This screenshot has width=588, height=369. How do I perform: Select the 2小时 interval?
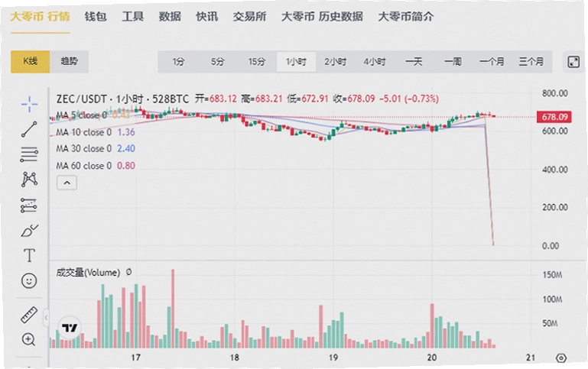click(x=335, y=62)
